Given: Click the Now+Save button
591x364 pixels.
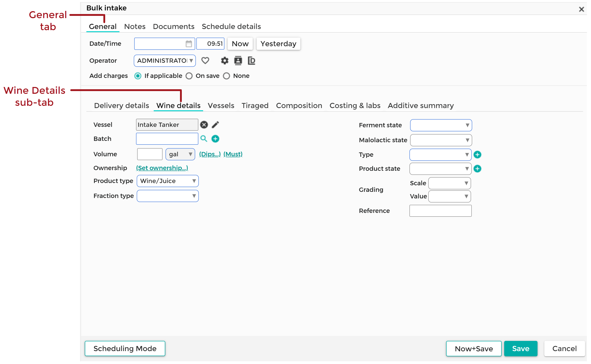Looking at the screenshot, I should pyautogui.click(x=474, y=349).
